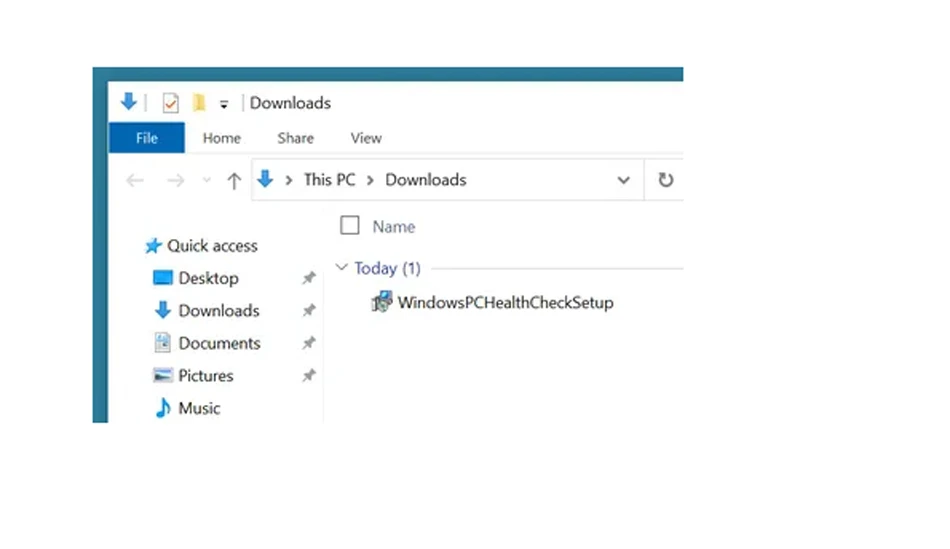Collapse the Today (1) group
Image resolution: width=950 pixels, height=549 pixels.
[342, 267]
